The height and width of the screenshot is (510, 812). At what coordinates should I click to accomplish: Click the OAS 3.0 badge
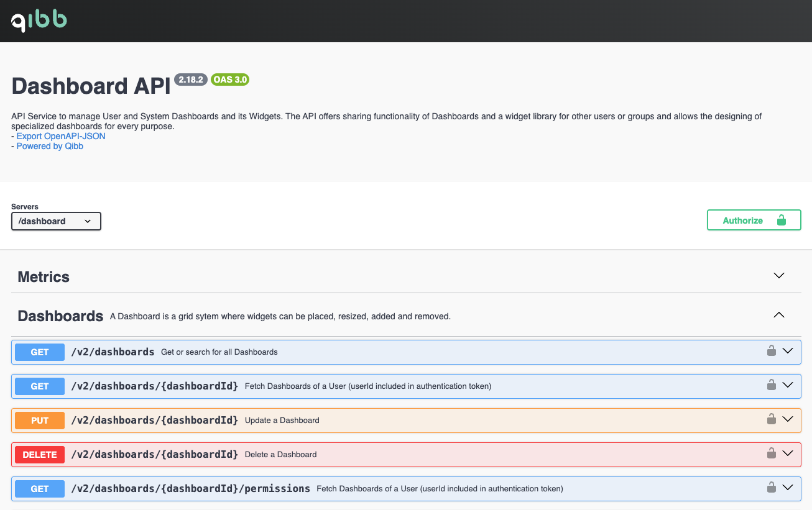click(230, 80)
